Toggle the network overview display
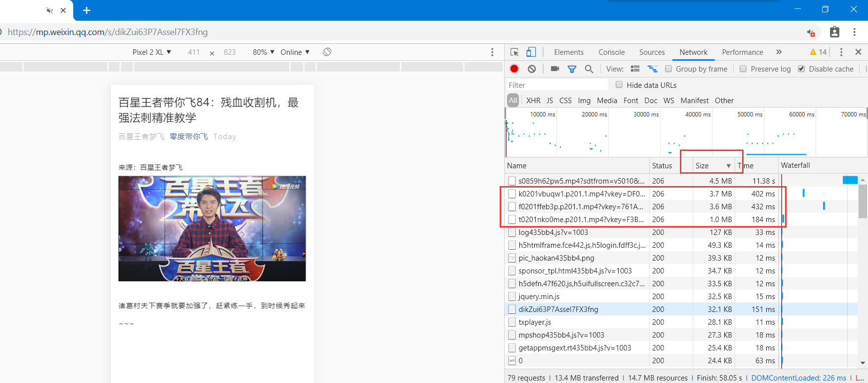Viewport: 868px width, 383px height. 652,69
